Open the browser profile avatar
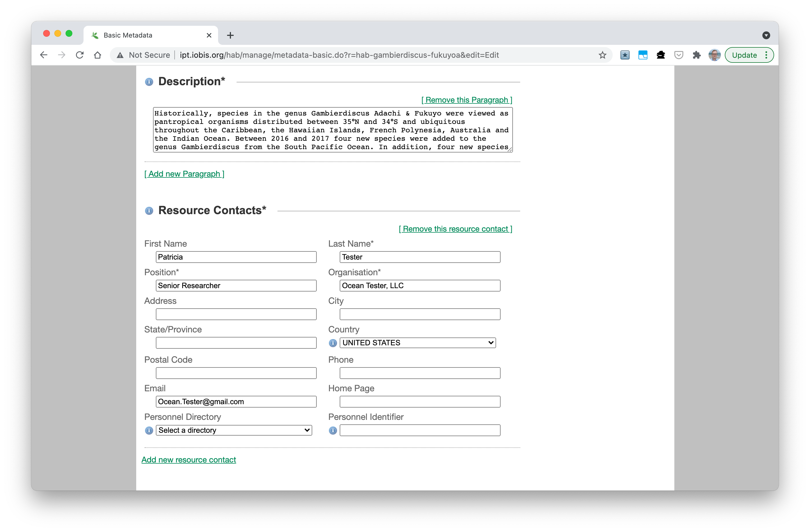 714,55
